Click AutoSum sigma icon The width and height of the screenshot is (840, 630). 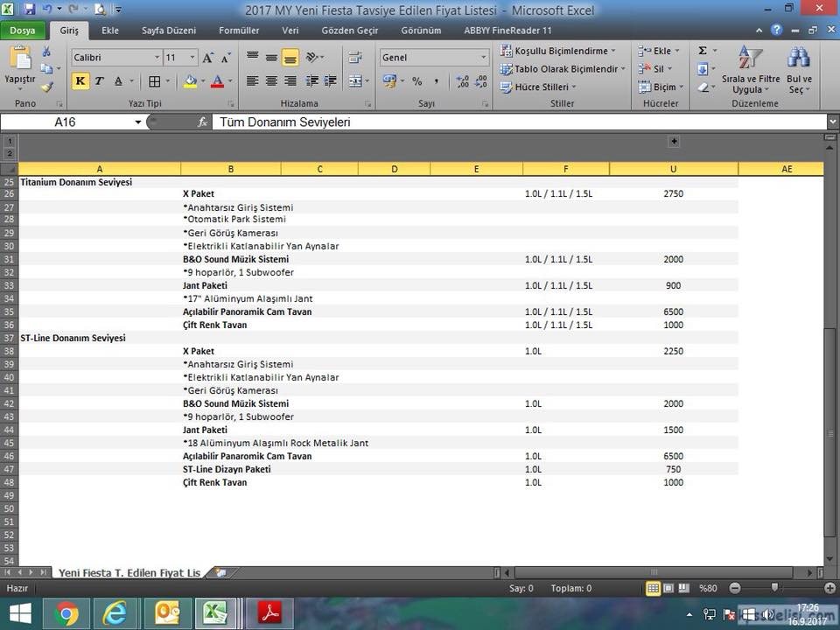[703, 51]
